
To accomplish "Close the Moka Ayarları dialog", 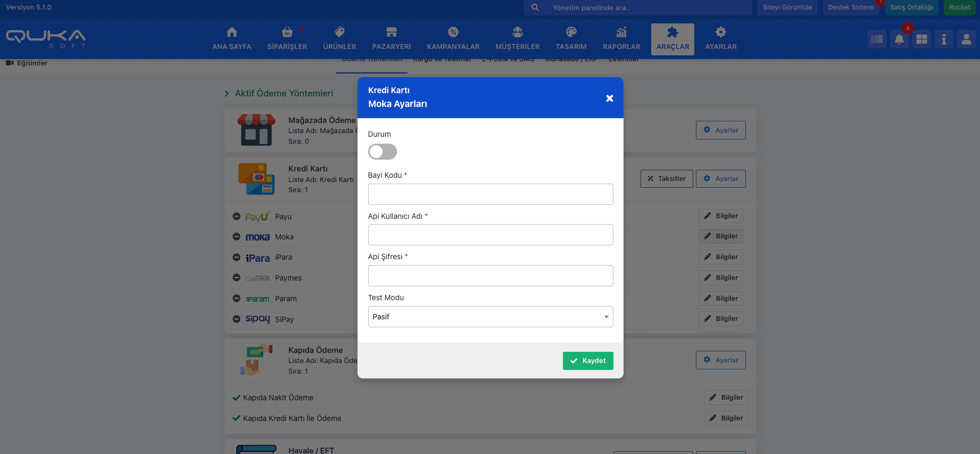I will (610, 98).
